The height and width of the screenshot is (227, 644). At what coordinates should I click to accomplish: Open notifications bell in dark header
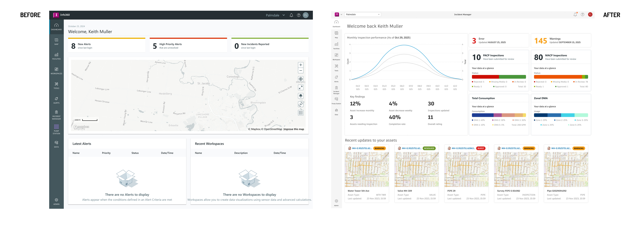(291, 15)
